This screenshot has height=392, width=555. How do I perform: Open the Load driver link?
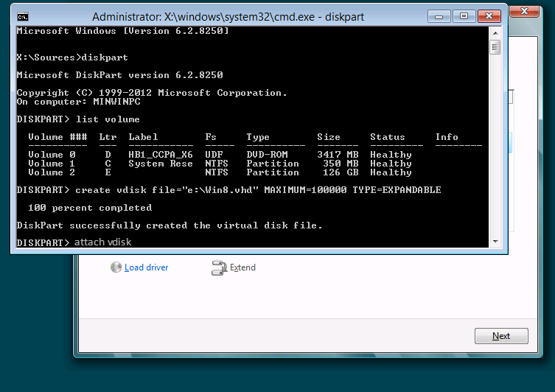(x=146, y=267)
